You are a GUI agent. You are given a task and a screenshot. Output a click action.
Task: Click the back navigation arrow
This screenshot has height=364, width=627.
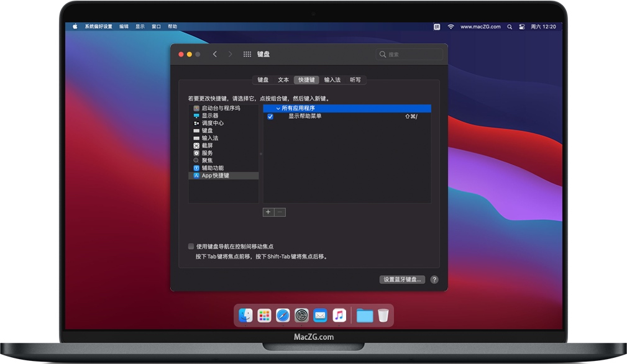tap(215, 54)
